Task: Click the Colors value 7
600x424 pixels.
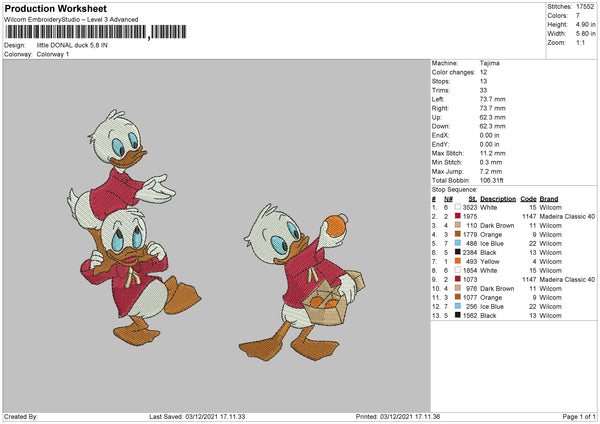Action: (x=578, y=16)
